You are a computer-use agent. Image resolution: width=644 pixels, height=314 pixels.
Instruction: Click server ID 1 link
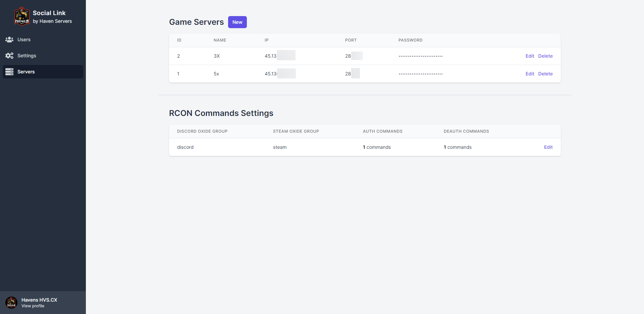[178, 74]
